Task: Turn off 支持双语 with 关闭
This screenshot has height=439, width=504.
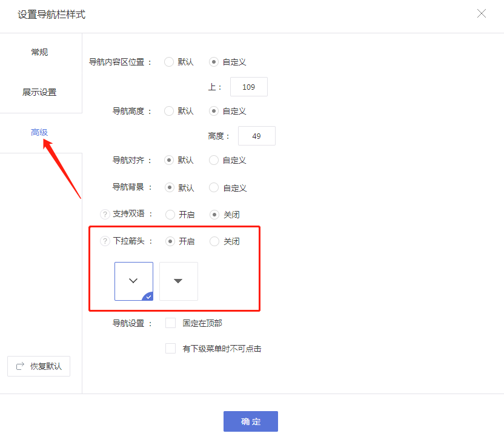Action: (x=214, y=215)
